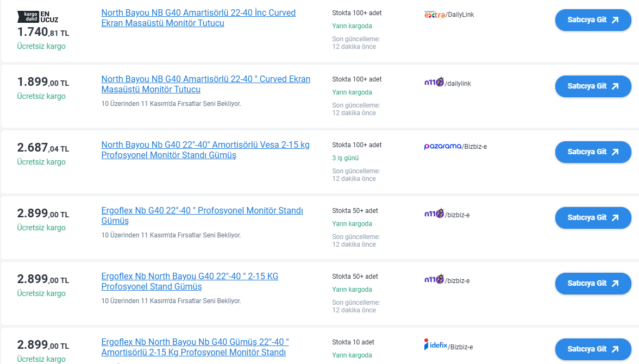Click the idefix store logo
Image resolution: width=639 pixels, height=364 pixels.
[436, 345]
